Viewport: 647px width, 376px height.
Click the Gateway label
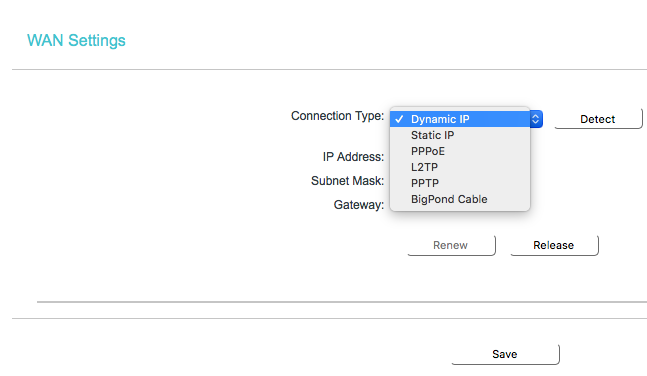pyautogui.click(x=359, y=205)
